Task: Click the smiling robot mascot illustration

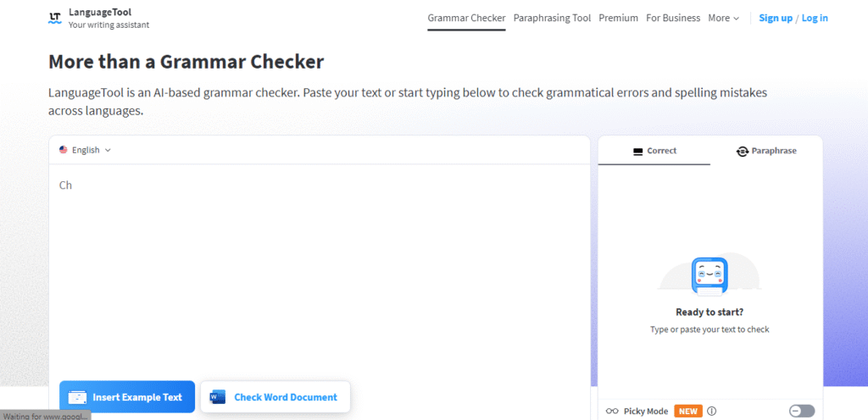Action: click(x=709, y=276)
